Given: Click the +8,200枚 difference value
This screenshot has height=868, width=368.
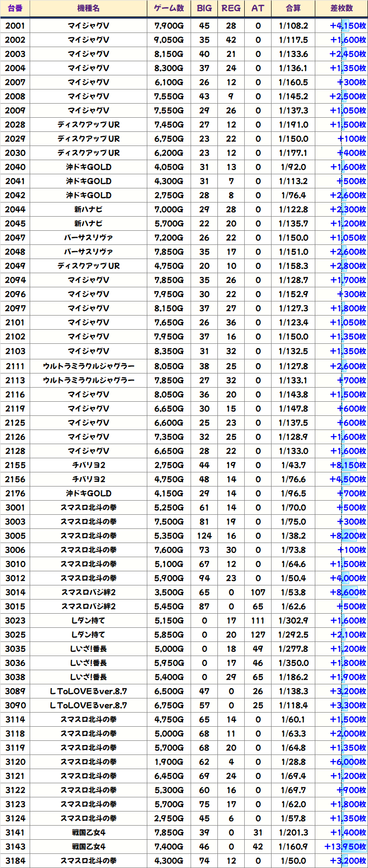Looking at the screenshot, I should tap(348, 536).
